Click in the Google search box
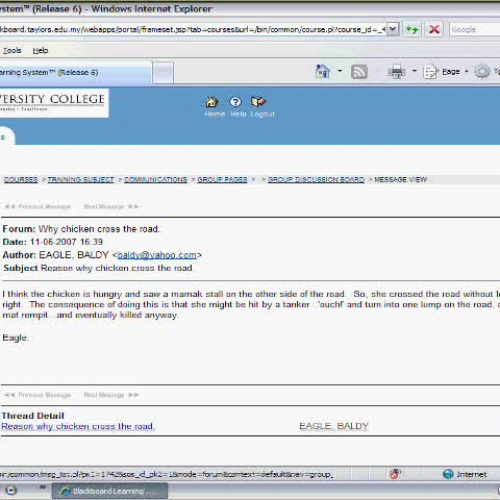This screenshot has width=500, height=500. click(475, 29)
